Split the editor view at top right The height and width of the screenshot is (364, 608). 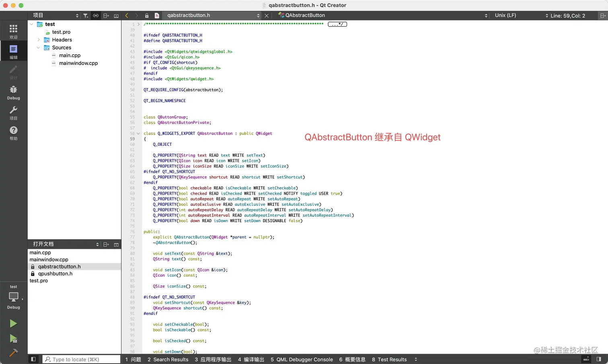(603, 16)
